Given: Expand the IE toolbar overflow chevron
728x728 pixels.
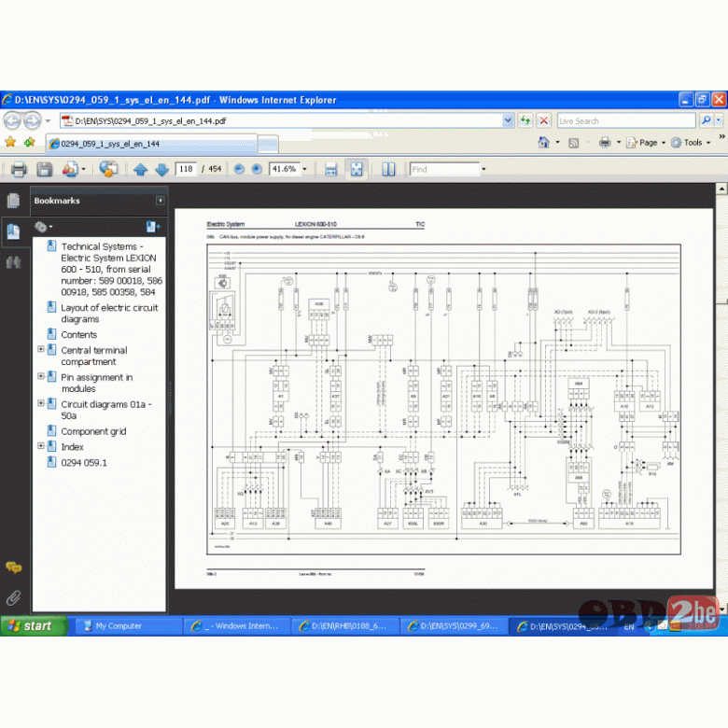Looking at the screenshot, I should (x=721, y=136).
